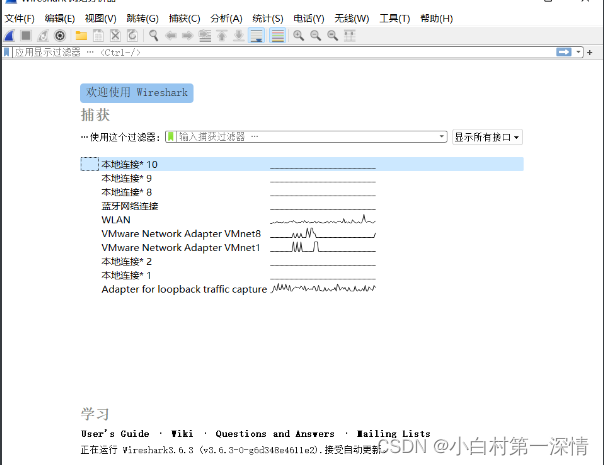The image size is (604, 465).
Task: Open the 电话(Y) menu
Action: click(309, 18)
